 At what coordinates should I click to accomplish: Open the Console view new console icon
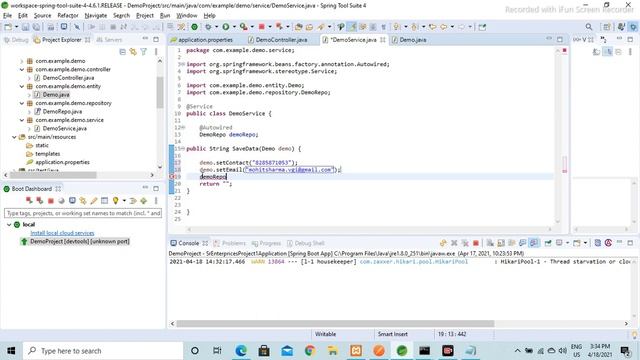point(576,243)
